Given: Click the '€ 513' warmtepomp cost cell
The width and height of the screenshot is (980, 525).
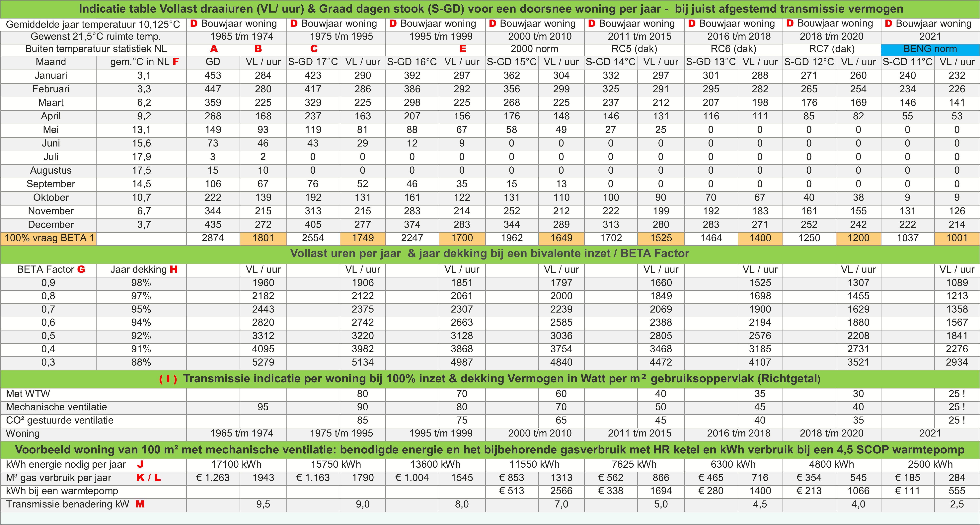Looking at the screenshot, I should [512, 492].
